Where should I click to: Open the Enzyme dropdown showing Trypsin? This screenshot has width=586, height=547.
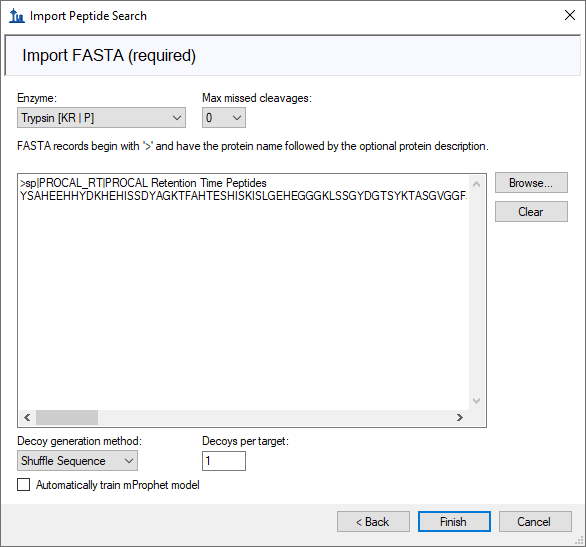coord(101,118)
